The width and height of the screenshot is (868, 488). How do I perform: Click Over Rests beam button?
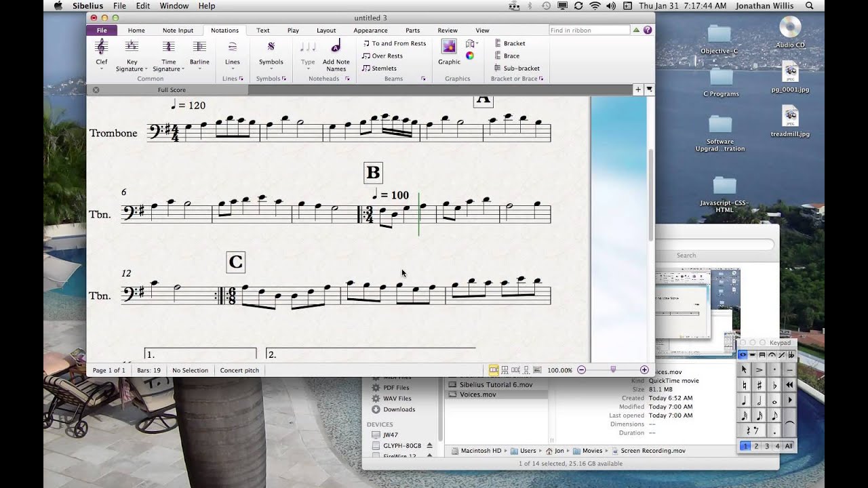(x=382, y=56)
